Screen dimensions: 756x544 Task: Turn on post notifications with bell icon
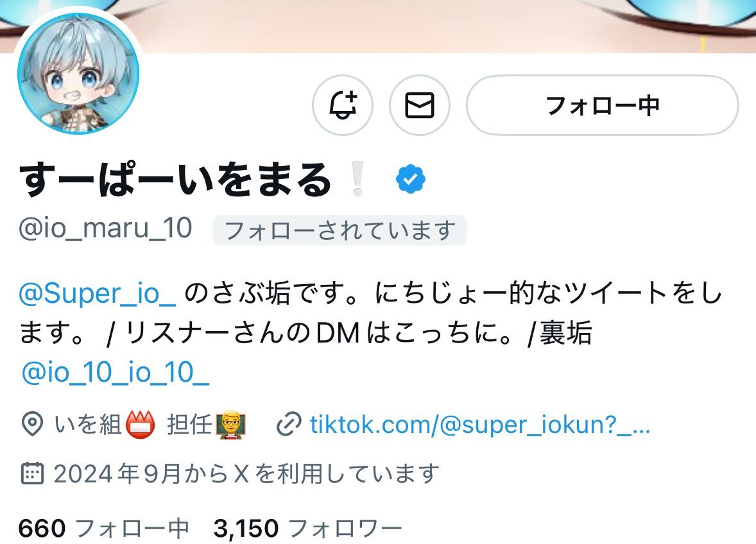(342, 105)
